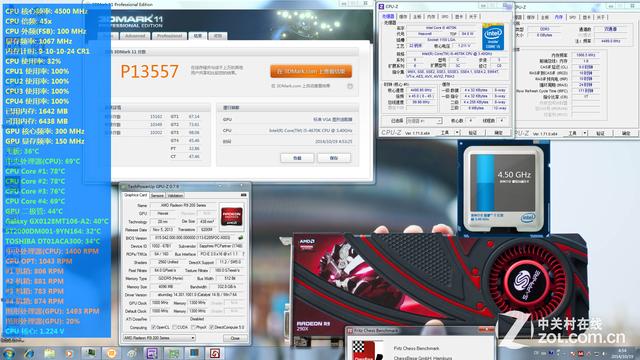Click the CPU-Z title bar icon of left window
Viewport: 640px width, 360px height.
tap(381, 7)
